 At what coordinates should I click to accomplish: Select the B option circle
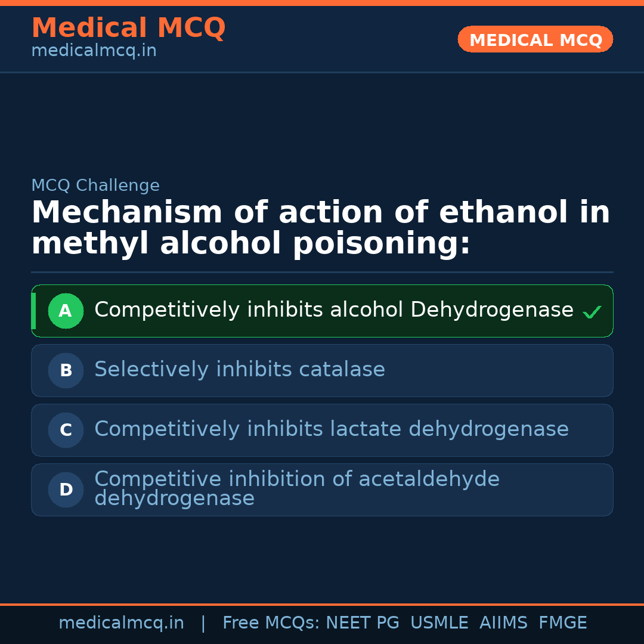(66, 370)
